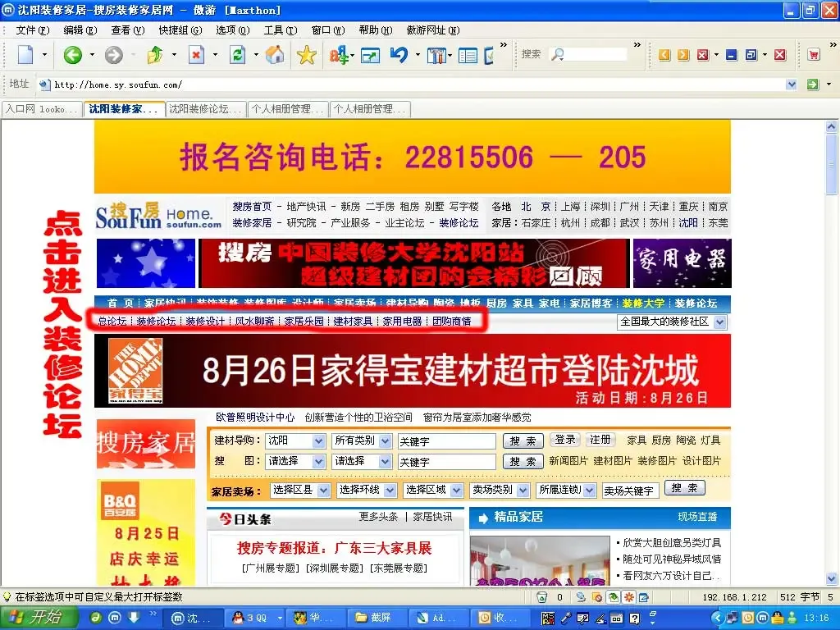840x630 pixels.
Task: Open the 卖场类别 dropdown
Action: point(500,490)
